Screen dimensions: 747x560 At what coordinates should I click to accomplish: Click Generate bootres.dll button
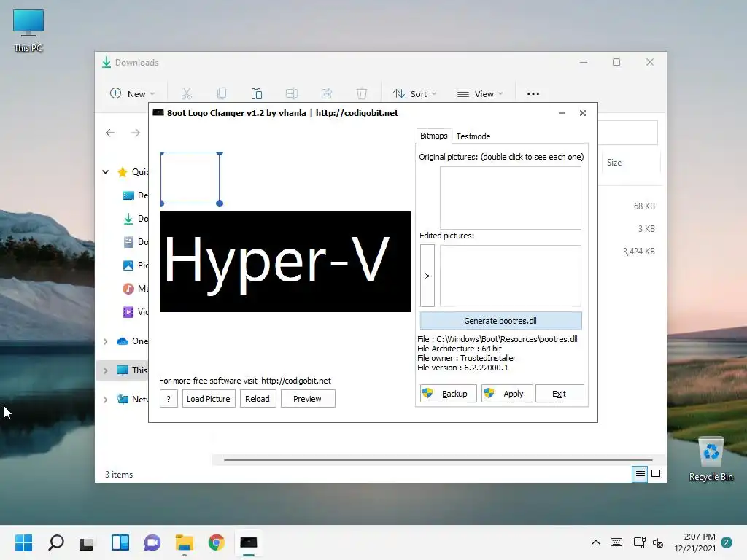500,321
